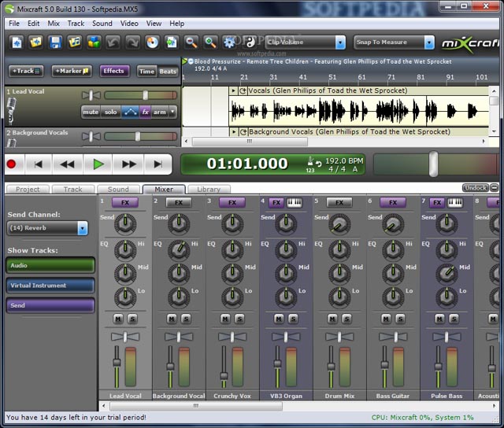Screen dimensions: 504x428
Task: Toggle Audio tracks visibility in Show Tracks
Action: point(50,265)
